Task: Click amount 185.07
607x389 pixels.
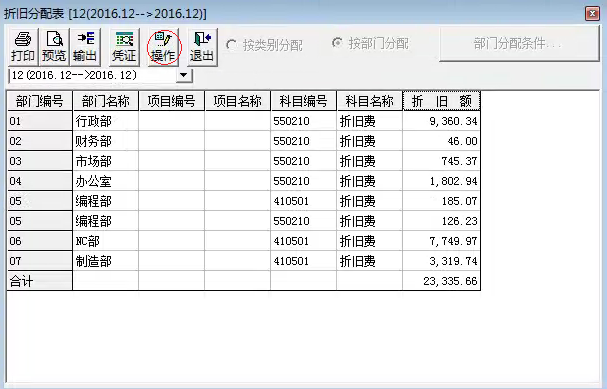Action: [442, 201]
